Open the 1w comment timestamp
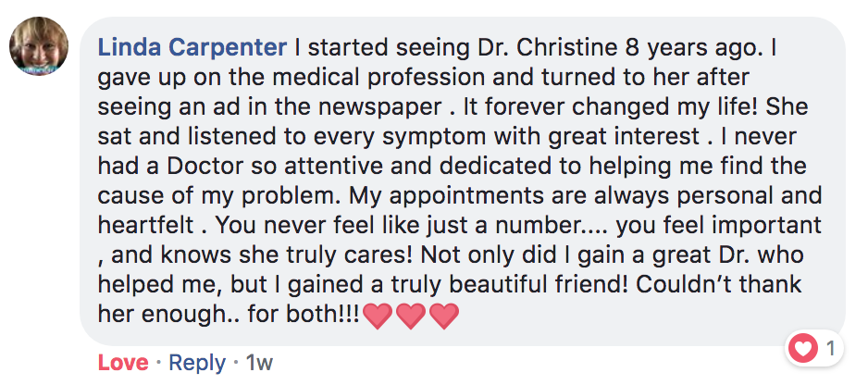The height and width of the screenshot is (385, 868). coord(259,362)
